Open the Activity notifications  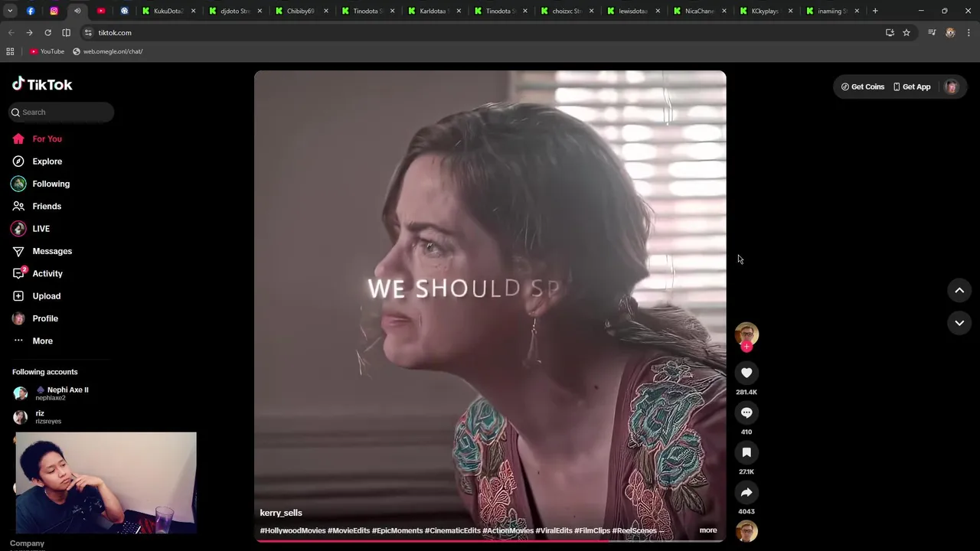pyautogui.click(x=47, y=273)
